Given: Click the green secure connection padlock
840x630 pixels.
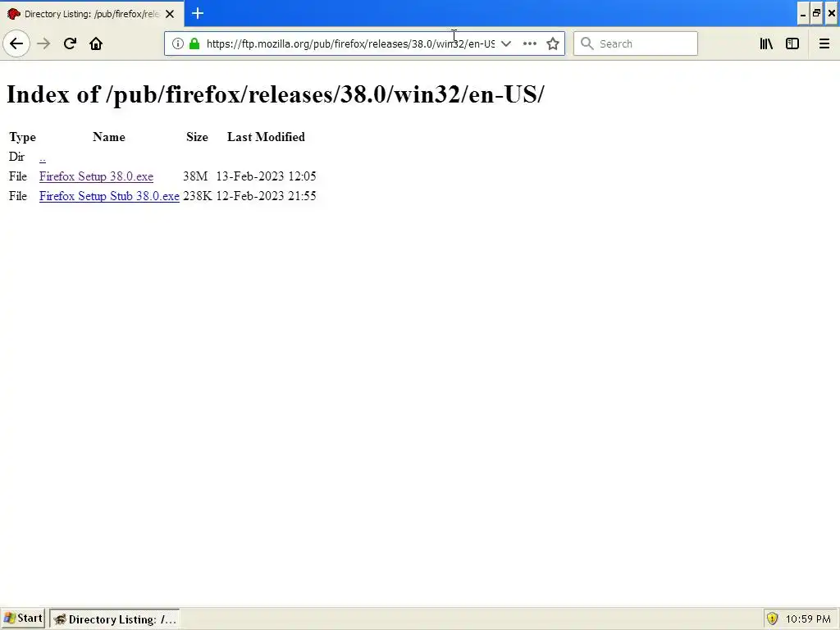Looking at the screenshot, I should [194, 43].
